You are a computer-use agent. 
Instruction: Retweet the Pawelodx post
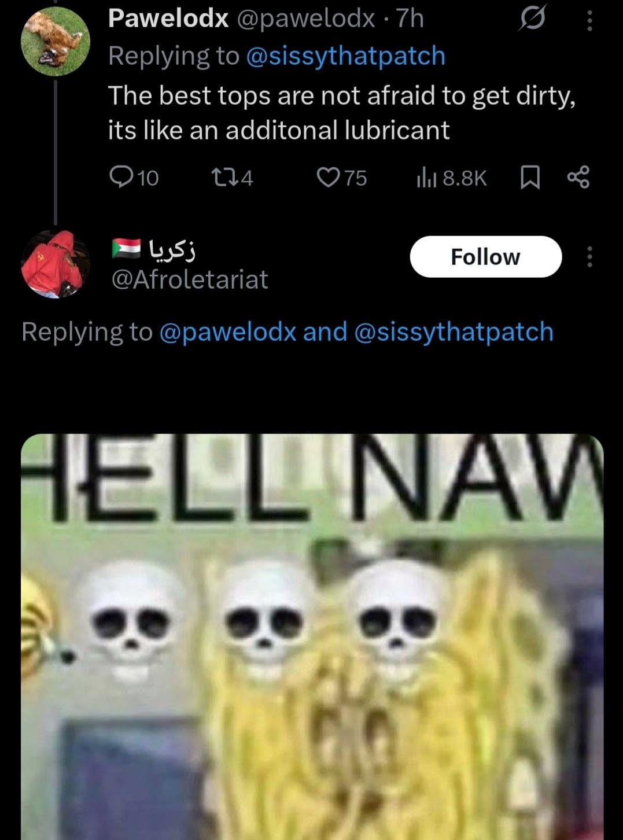232,178
